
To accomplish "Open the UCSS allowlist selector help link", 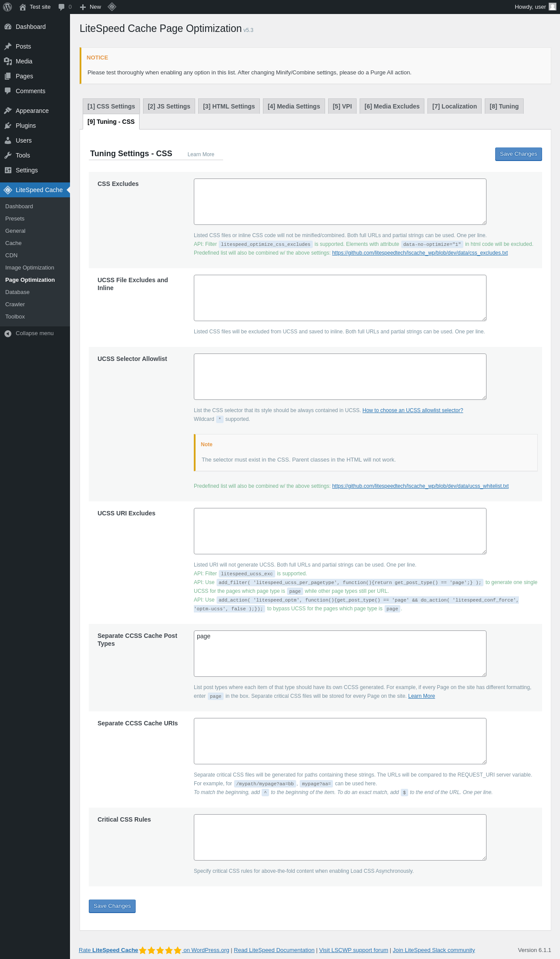I will click(413, 410).
